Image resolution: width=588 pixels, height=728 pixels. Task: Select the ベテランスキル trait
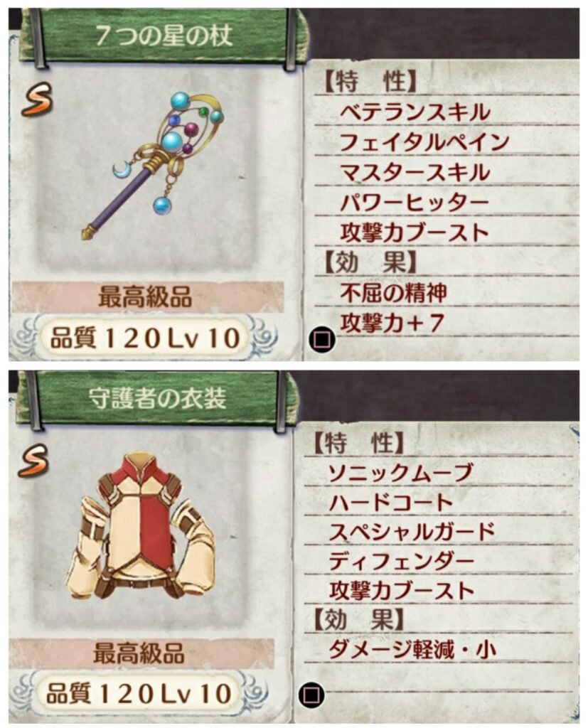tap(415, 112)
